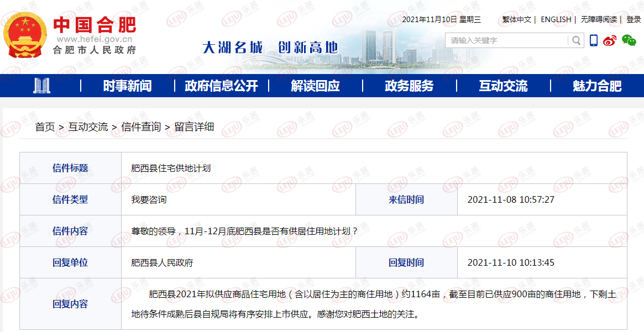Open 无障碍阅读 mode
The width and height of the screenshot is (644, 332).
point(599,19)
